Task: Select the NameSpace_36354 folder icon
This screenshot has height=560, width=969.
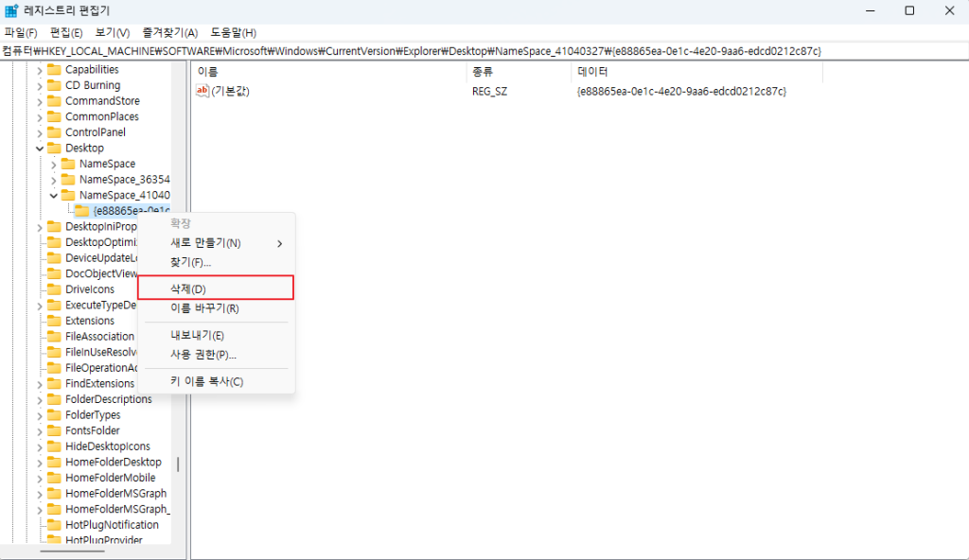Action: [x=68, y=179]
